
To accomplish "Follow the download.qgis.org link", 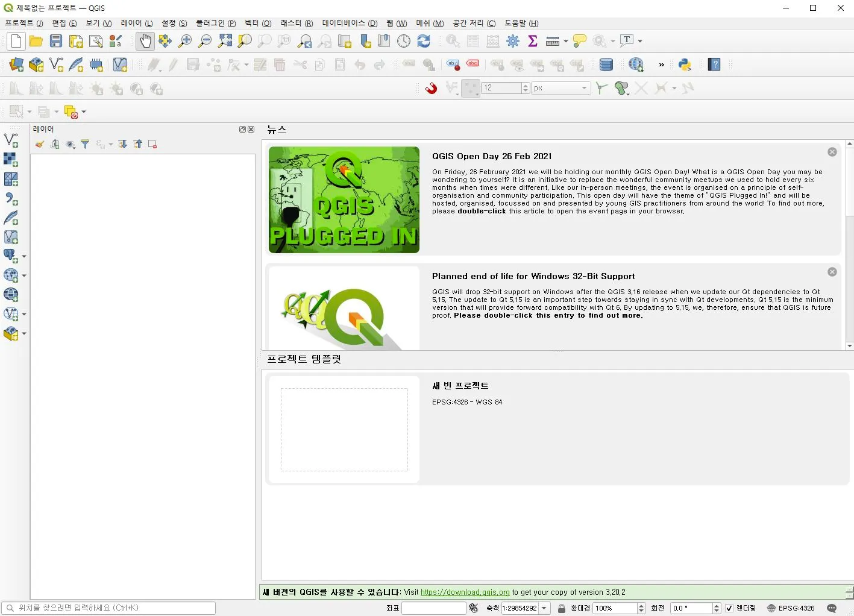I will pyautogui.click(x=465, y=592).
